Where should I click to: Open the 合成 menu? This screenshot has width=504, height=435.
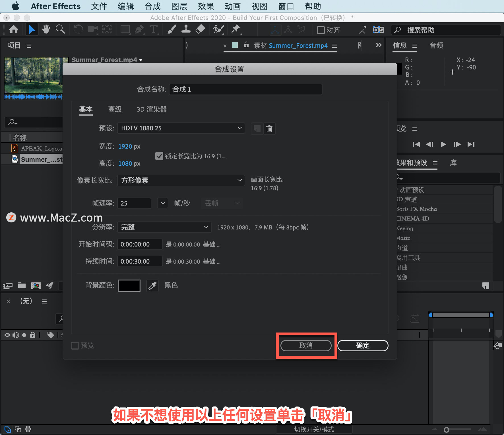tap(152, 6)
